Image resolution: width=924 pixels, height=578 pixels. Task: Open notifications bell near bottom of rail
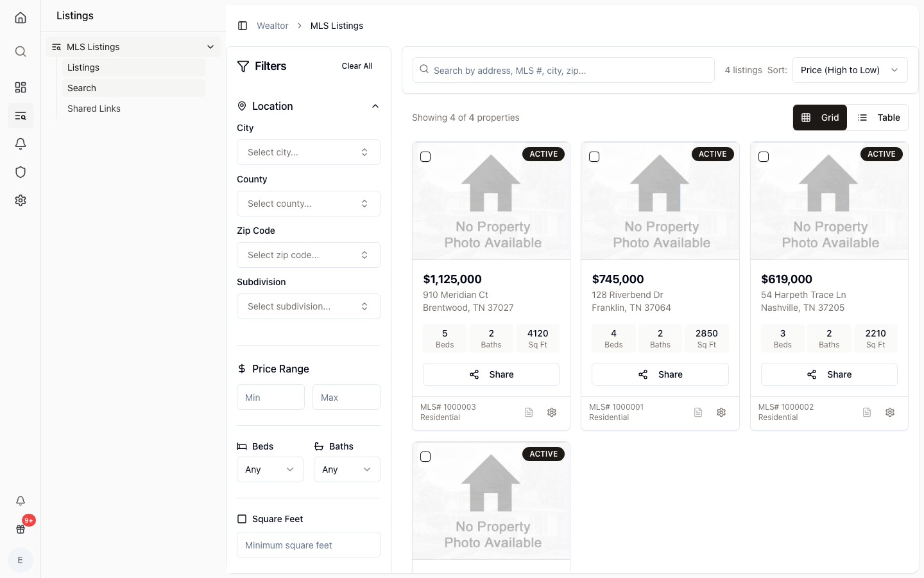21,501
